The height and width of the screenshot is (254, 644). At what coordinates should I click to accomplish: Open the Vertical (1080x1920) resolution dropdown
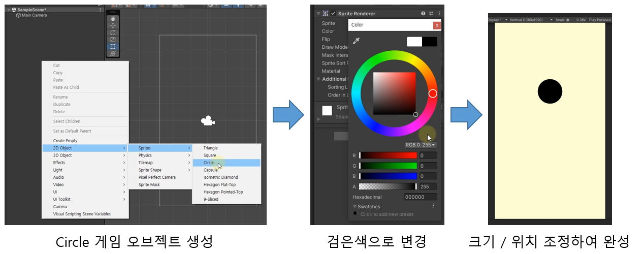(x=530, y=20)
